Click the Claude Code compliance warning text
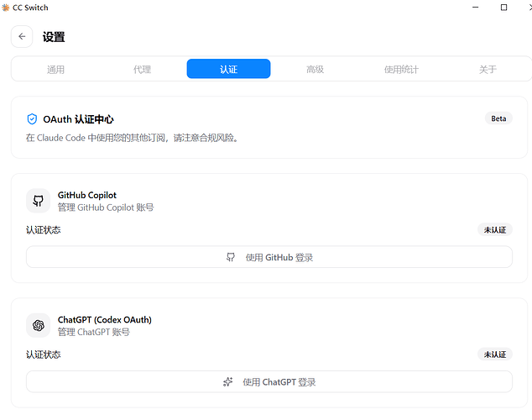The width and height of the screenshot is (532, 420). tap(132, 138)
